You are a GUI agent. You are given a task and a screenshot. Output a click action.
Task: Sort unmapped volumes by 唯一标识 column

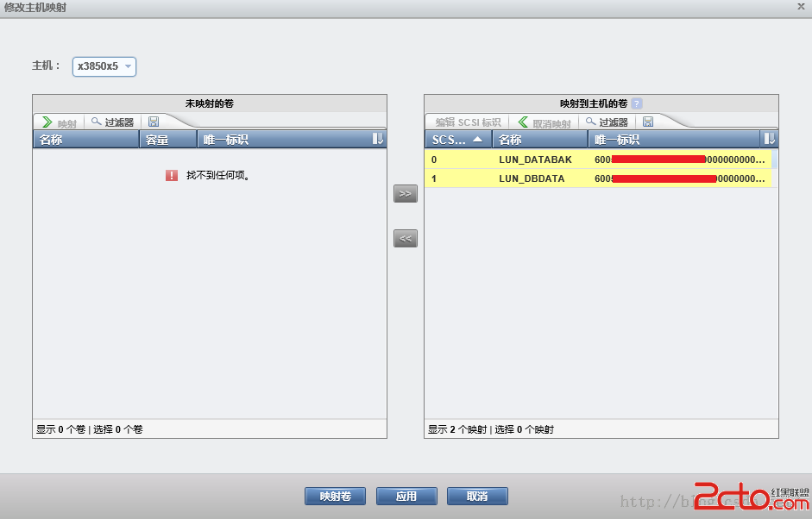284,140
